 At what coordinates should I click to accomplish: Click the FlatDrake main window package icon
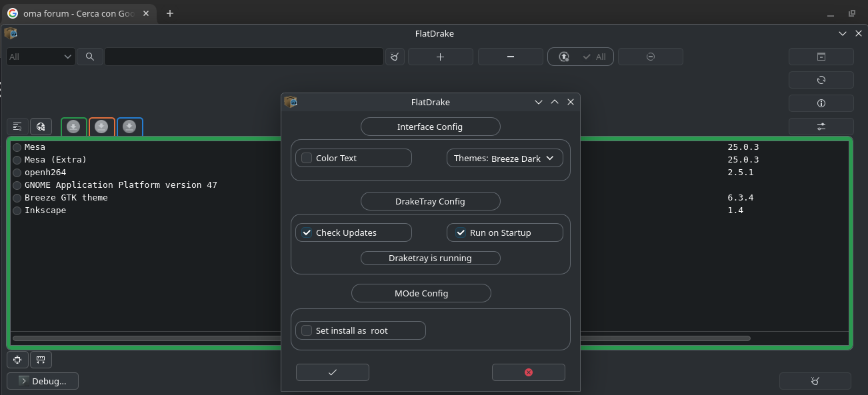[x=11, y=33]
